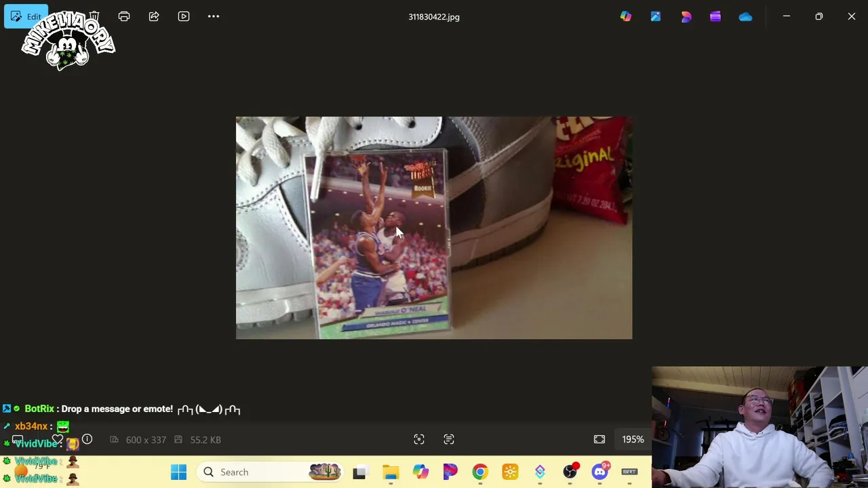
Task: Open the SRT app on the taskbar
Action: [x=629, y=472]
